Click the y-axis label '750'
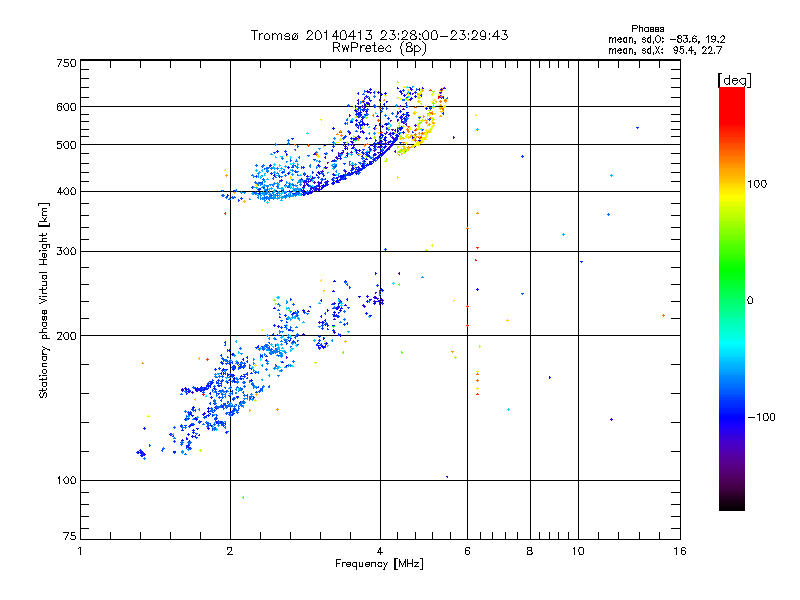The width and height of the screenshot is (800, 600). point(66,64)
